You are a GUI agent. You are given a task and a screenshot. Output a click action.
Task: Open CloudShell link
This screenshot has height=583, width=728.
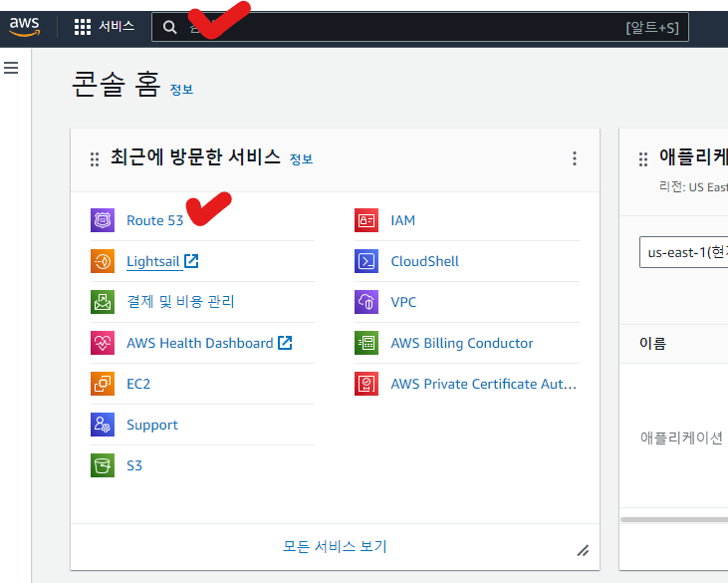(425, 261)
